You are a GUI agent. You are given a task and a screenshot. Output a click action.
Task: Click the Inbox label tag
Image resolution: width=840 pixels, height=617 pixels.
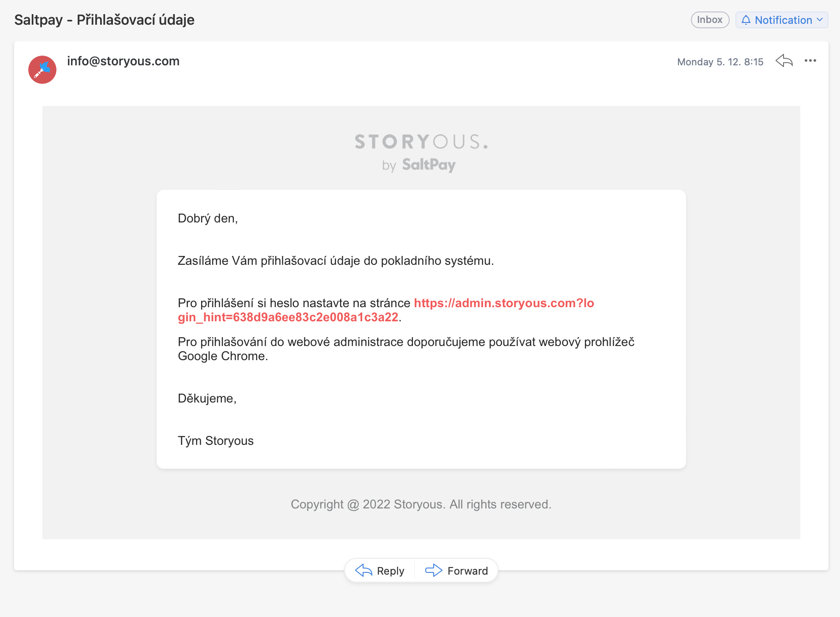(x=710, y=20)
